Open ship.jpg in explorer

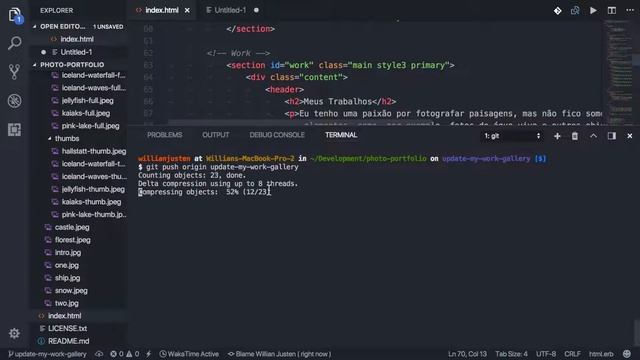tap(67, 278)
